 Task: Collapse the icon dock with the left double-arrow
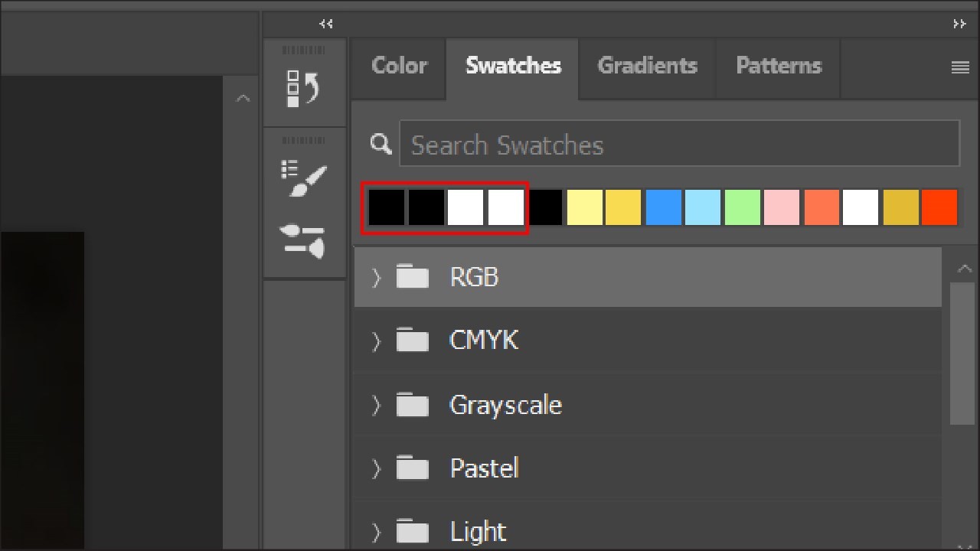[325, 24]
